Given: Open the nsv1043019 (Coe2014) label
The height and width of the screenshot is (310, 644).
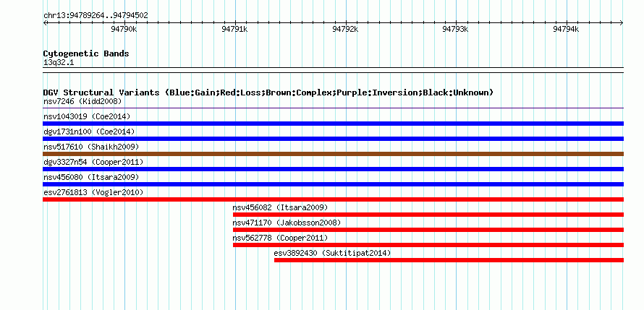Looking at the screenshot, I should [87, 116].
